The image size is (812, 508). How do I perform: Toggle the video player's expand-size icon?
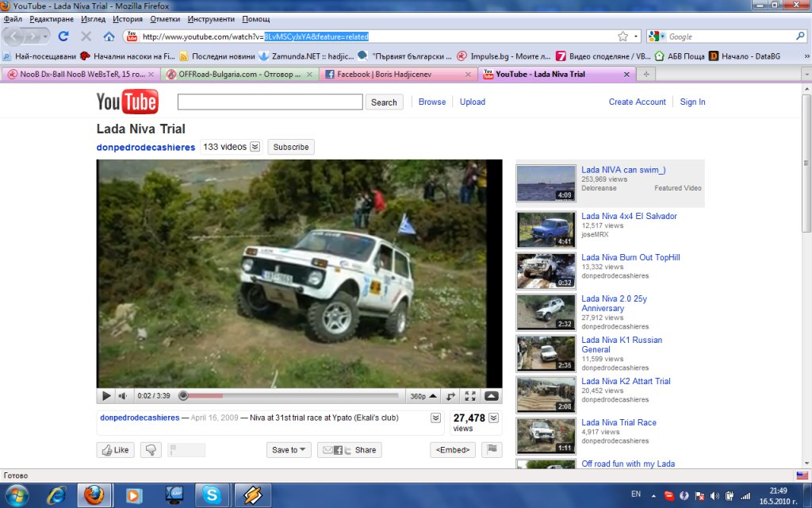[x=450, y=396]
